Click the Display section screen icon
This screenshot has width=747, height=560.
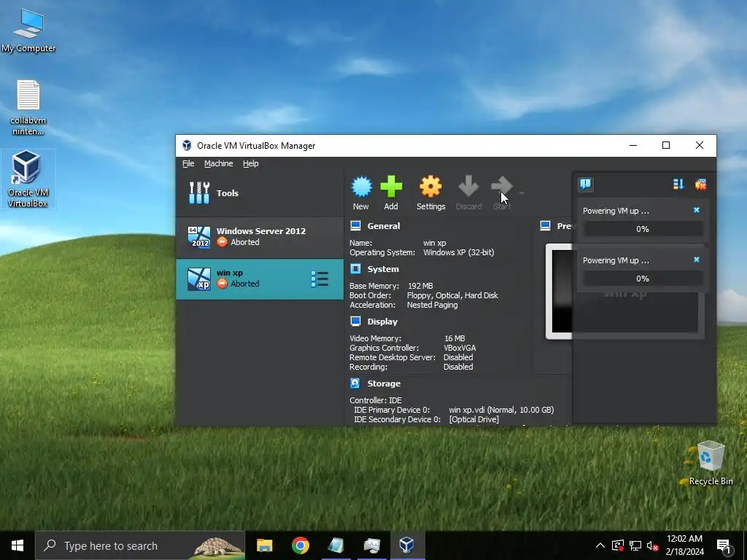[355, 322]
